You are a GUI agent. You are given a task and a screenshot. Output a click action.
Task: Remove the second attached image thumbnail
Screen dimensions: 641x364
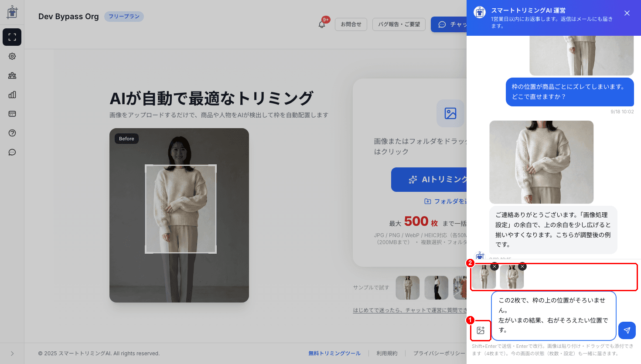(522, 266)
